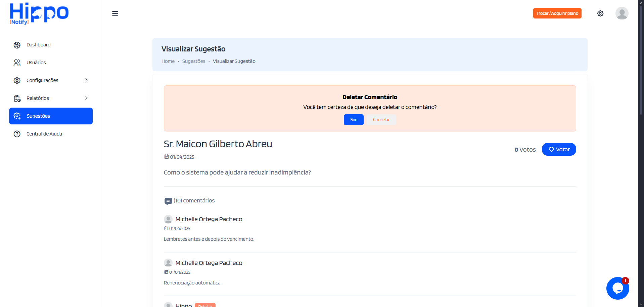Go to Home breadcrumb link

[168, 61]
